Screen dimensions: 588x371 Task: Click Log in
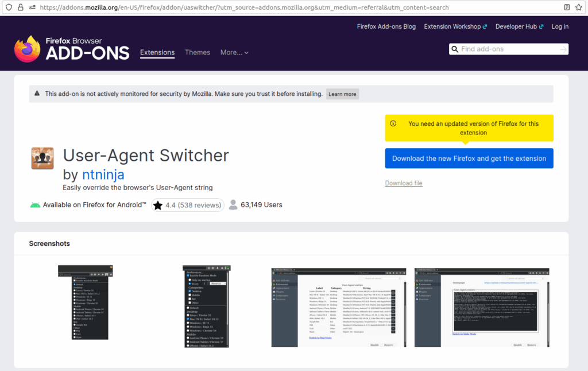pos(560,26)
